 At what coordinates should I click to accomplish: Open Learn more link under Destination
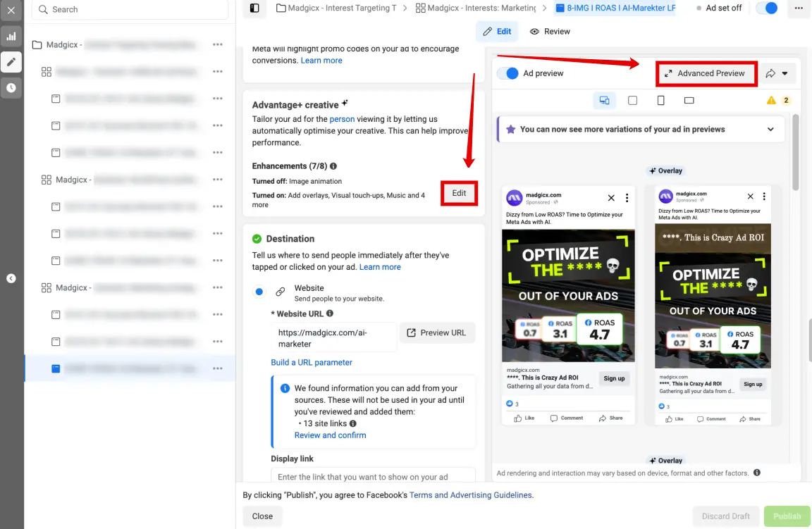tap(380, 267)
